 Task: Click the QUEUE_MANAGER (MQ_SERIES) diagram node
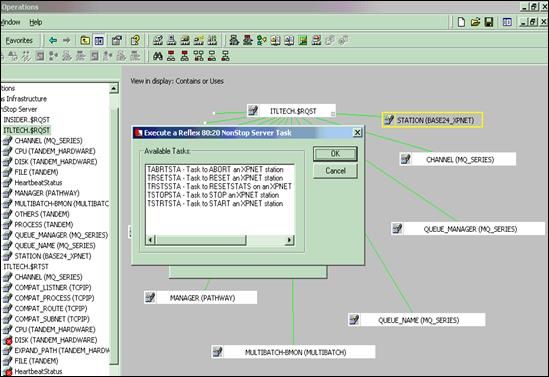(x=468, y=229)
